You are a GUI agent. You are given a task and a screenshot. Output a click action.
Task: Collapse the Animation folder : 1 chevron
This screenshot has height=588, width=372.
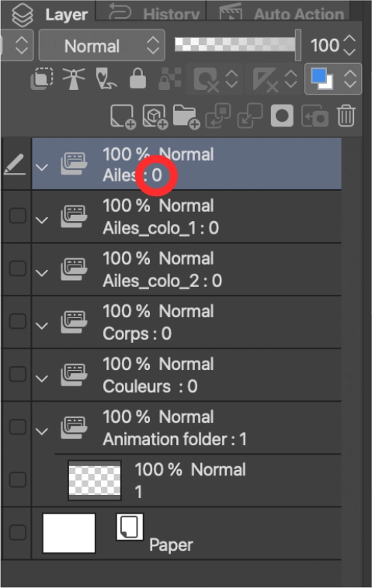[42, 431]
